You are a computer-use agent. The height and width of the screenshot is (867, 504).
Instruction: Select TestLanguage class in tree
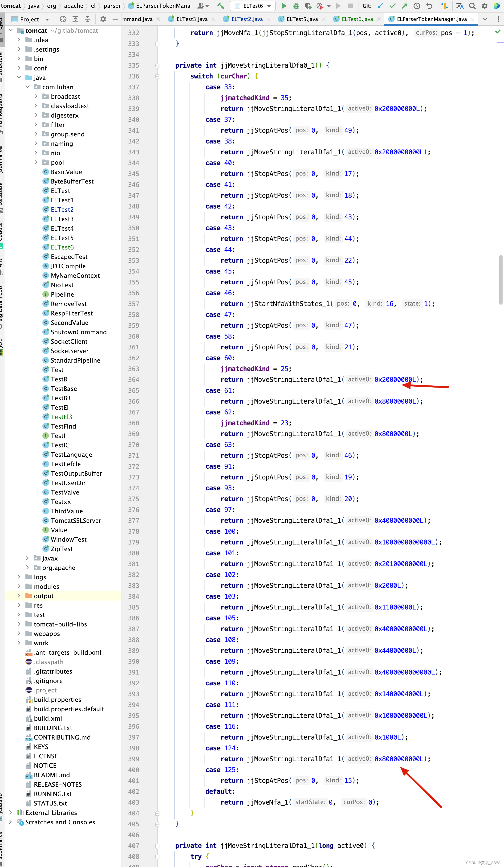pos(71,454)
